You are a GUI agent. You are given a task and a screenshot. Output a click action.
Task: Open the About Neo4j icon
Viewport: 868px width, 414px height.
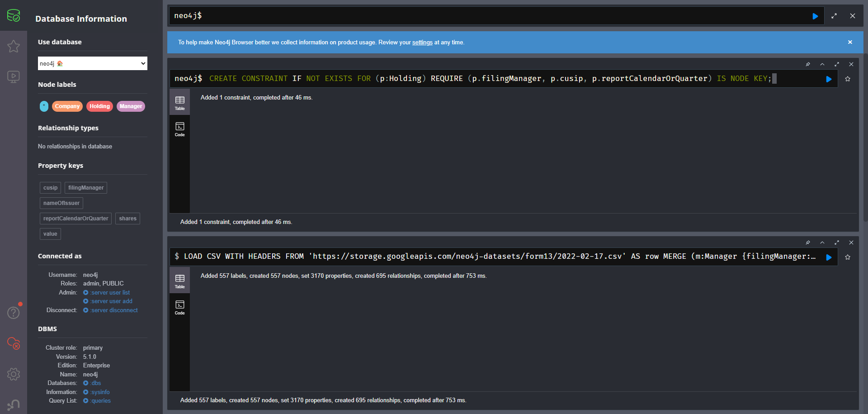coord(14,404)
